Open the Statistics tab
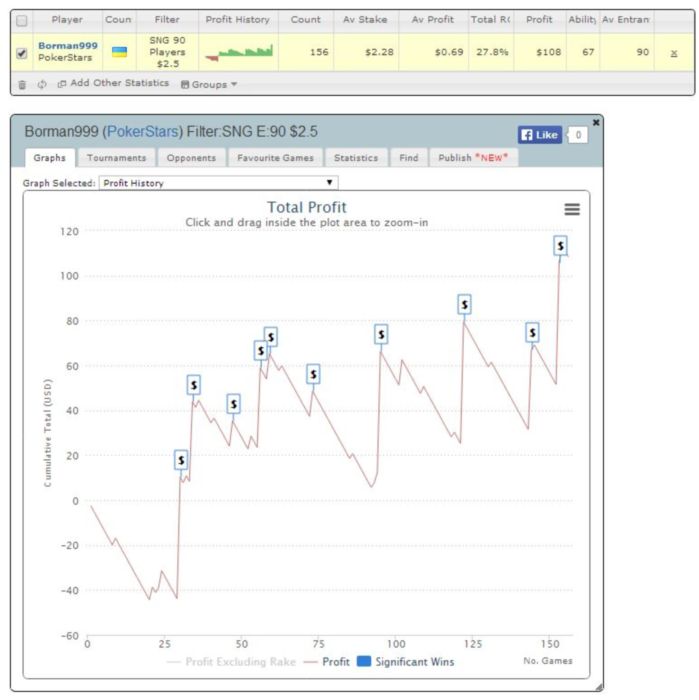This screenshot has height=700, width=699. (356, 158)
